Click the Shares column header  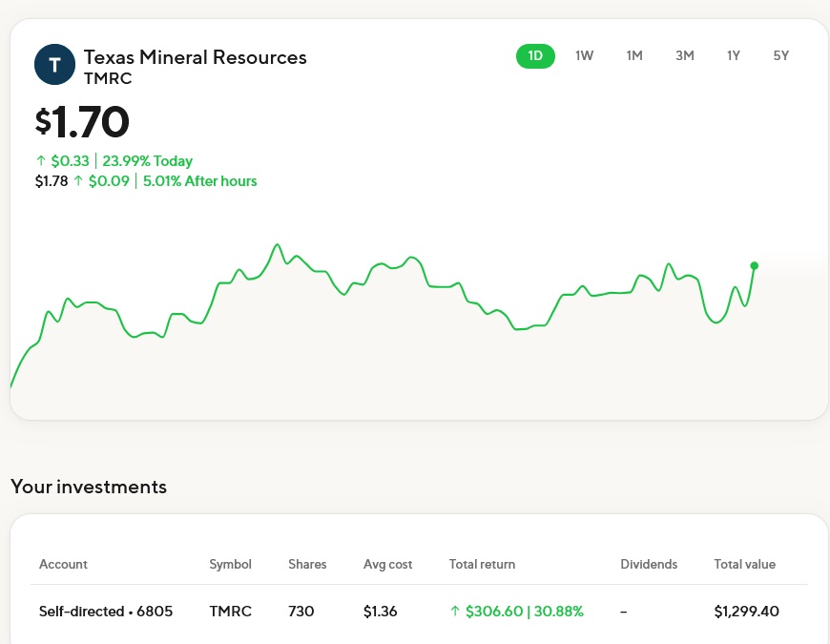(307, 564)
